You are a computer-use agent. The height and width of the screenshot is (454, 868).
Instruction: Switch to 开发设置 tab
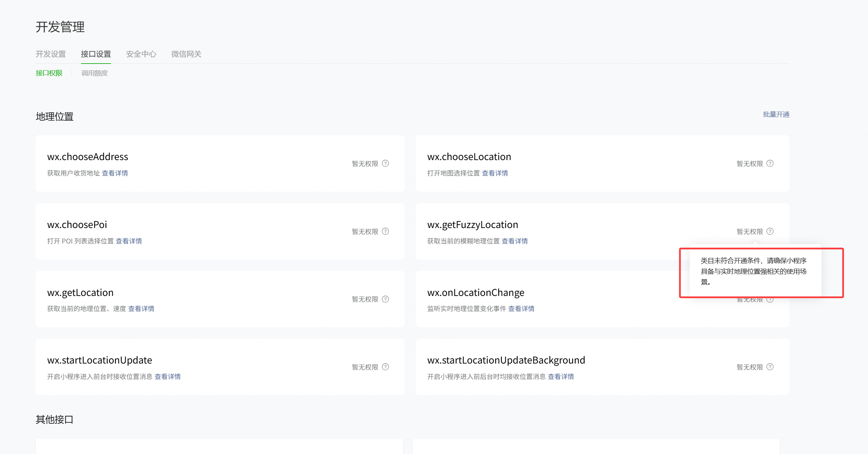(51, 54)
